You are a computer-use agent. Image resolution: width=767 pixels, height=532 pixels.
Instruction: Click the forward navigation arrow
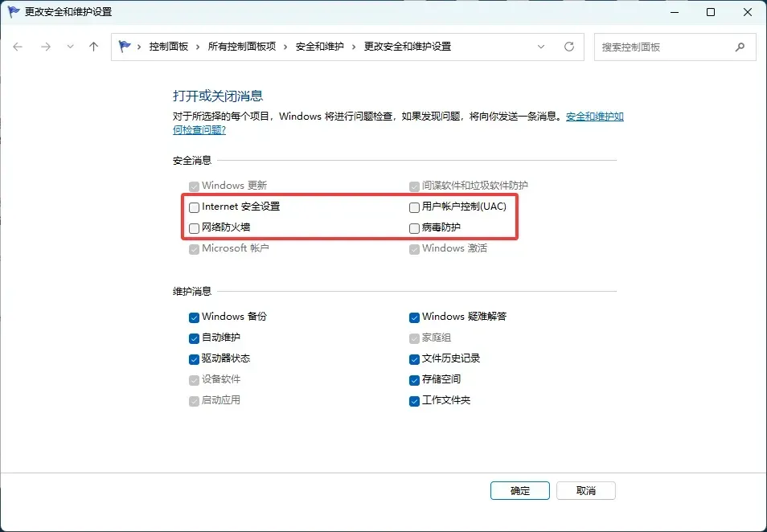[46, 47]
